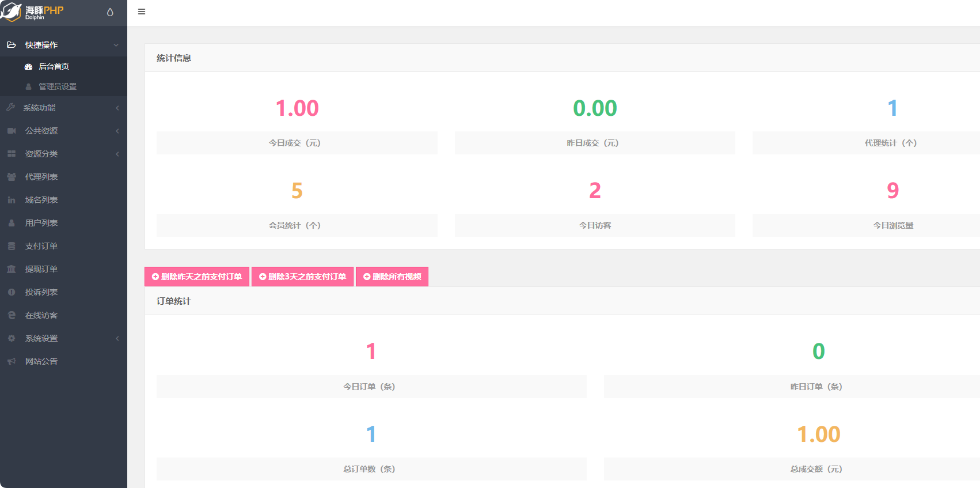Click the 总成交额（元） label

pos(816,469)
